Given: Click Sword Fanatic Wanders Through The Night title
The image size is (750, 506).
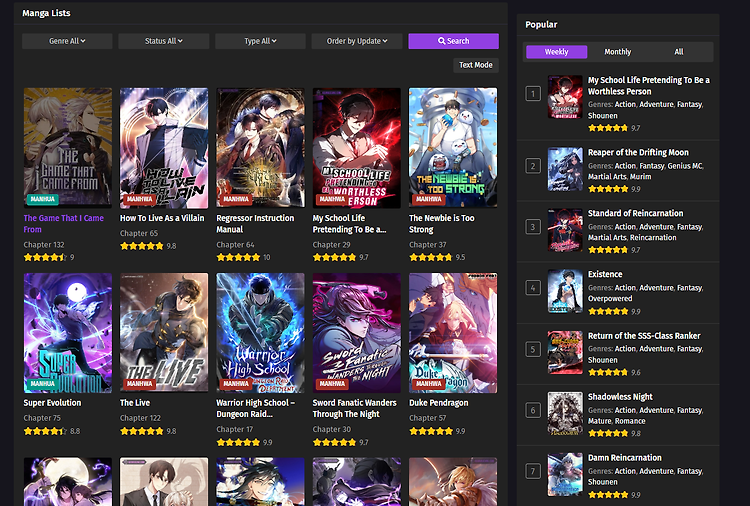Looking at the screenshot, I should (354, 408).
